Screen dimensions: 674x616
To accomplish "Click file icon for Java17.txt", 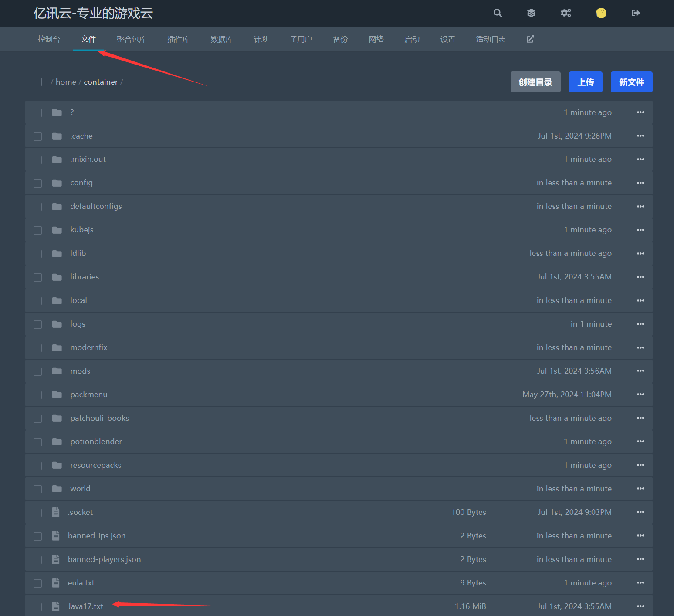I will (x=56, y=606).
